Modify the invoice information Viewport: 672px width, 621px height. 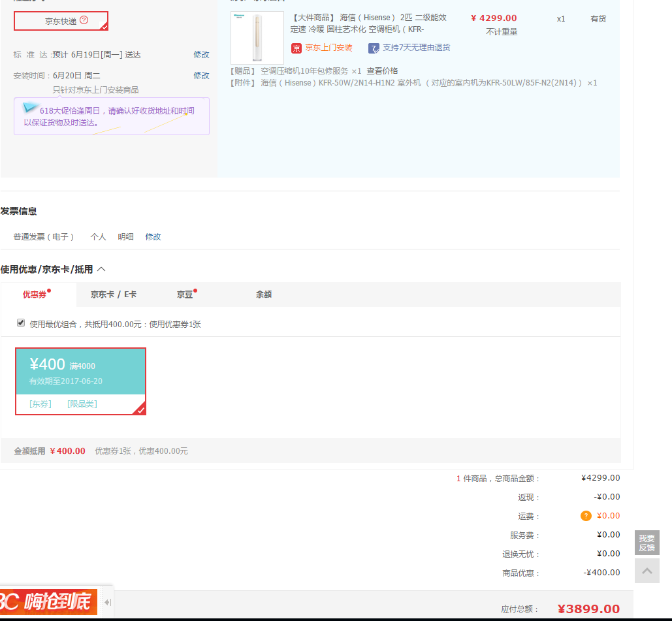pyautogui.click(x=153, y=236)
